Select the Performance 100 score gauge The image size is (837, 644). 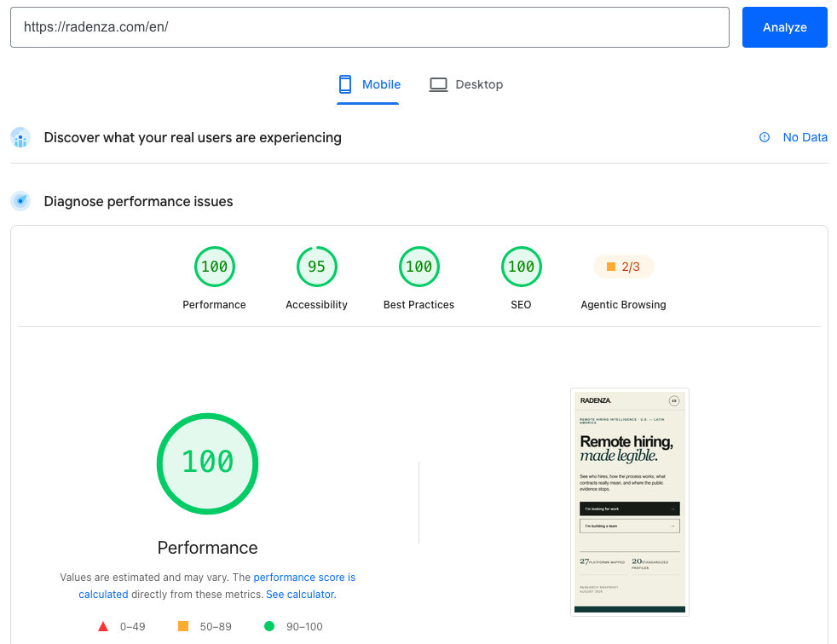pos(215,267)
